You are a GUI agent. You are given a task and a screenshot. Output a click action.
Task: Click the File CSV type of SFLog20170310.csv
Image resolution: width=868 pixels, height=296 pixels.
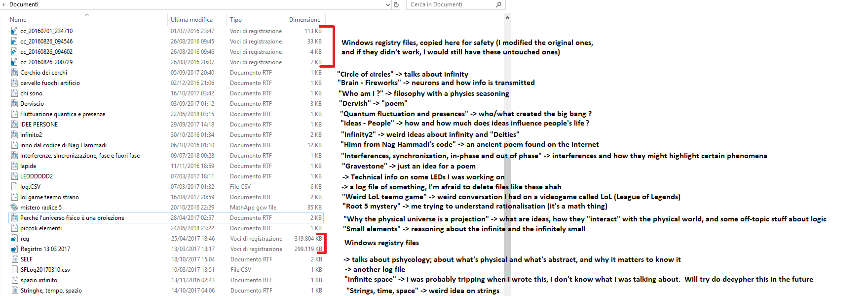pos(241,269)
